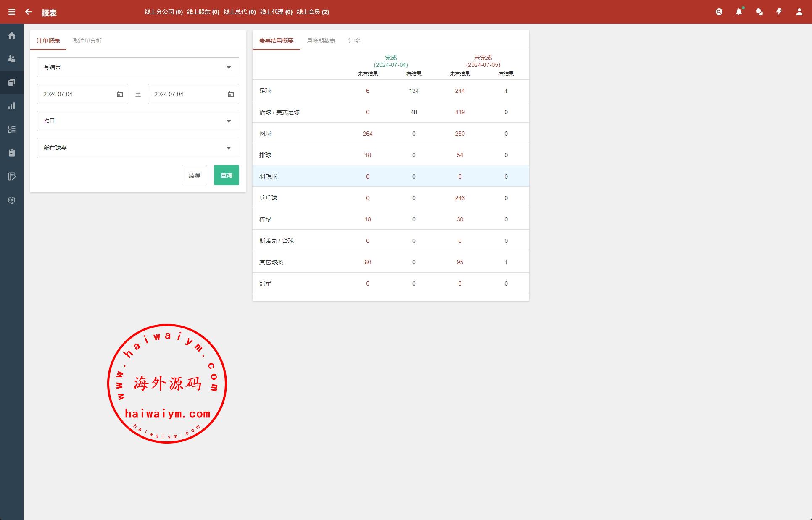Click the 清除 button
This screenshot has width=812, height=520.
coord(194,175)
